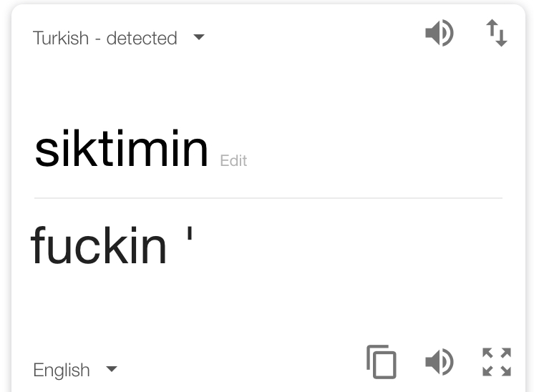534x392 pixels.
Task: Choose the 'English' target language label
Action: 62,370
